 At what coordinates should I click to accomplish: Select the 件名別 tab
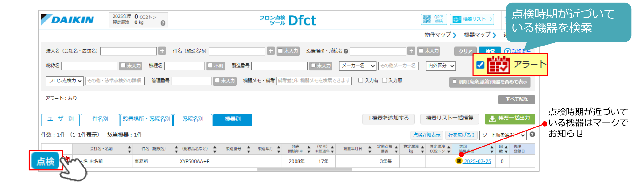[100, 119]
